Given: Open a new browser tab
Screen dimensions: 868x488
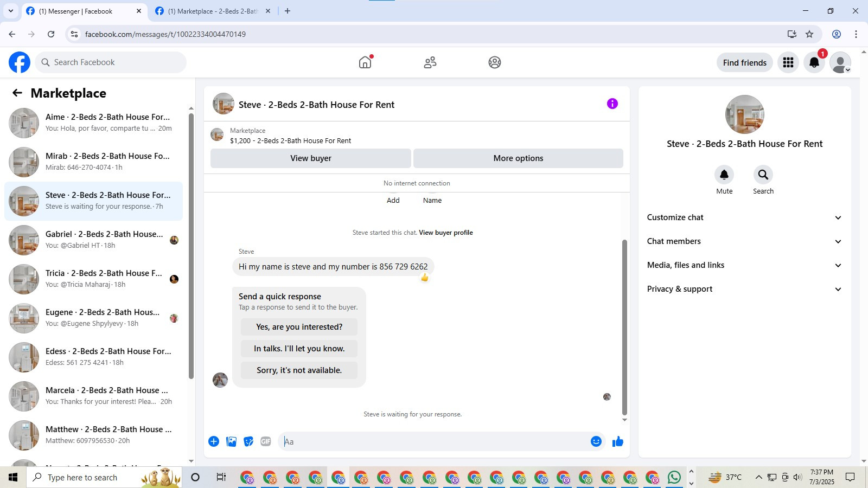Looking at the screenshot, I should [288, 11].
